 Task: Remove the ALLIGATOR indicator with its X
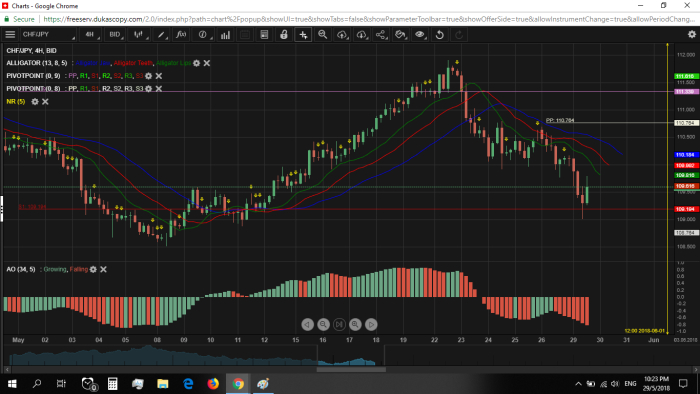pyautogui.click(x=207, y=63)
